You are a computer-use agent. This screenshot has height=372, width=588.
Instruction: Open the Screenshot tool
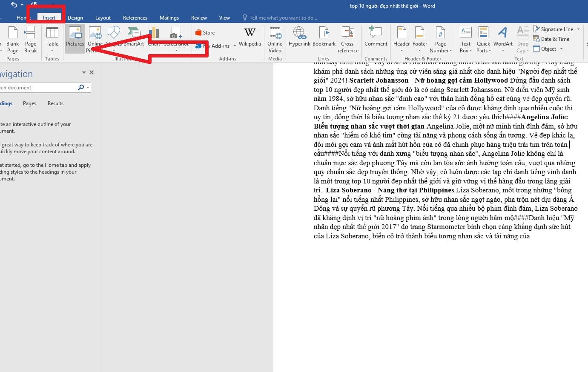(x=176, y=40)
